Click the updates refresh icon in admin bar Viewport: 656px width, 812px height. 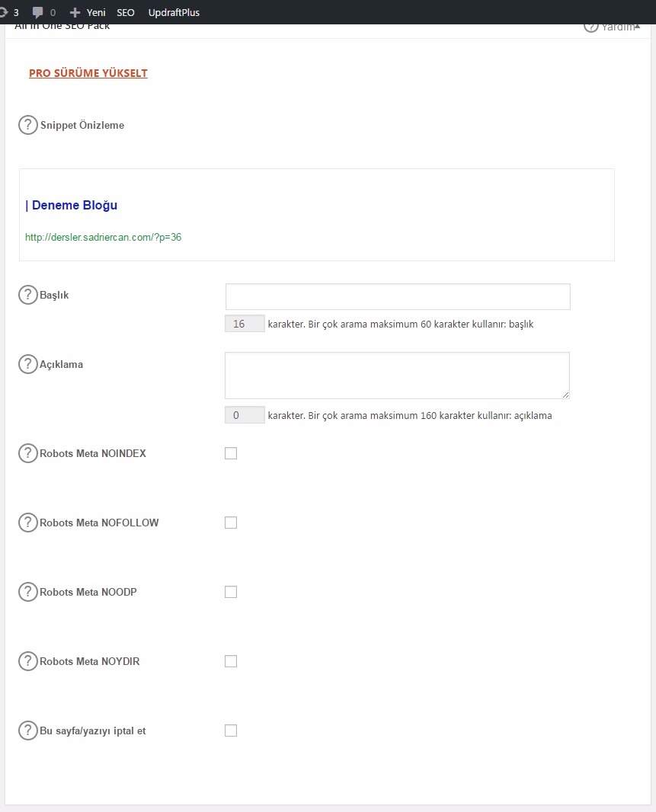point(4,12)
